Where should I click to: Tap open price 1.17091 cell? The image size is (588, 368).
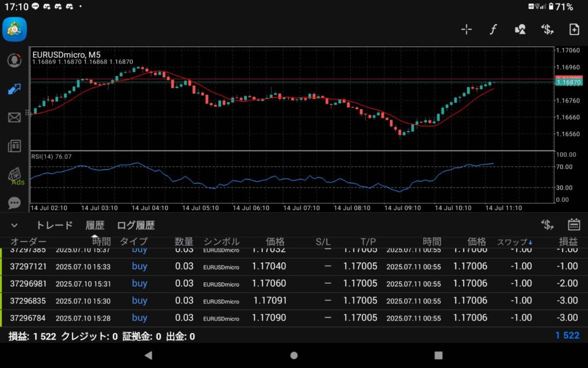coord(270,301)
